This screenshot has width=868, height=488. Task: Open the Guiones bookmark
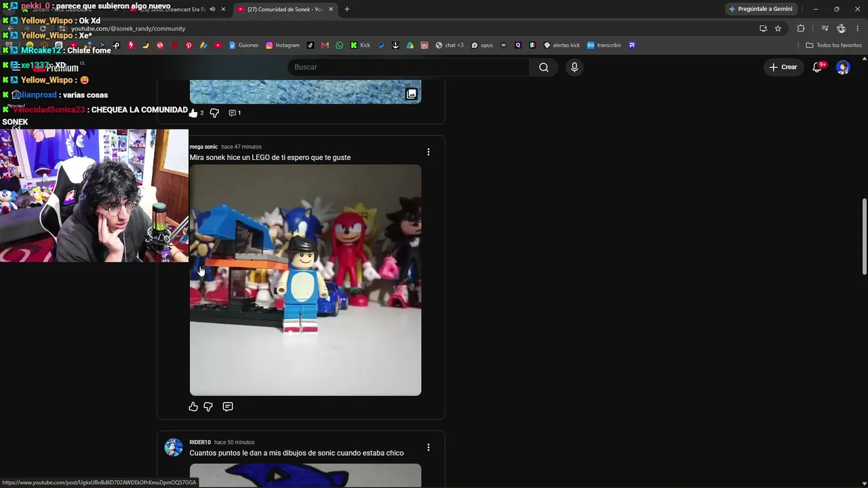point(243,45)
